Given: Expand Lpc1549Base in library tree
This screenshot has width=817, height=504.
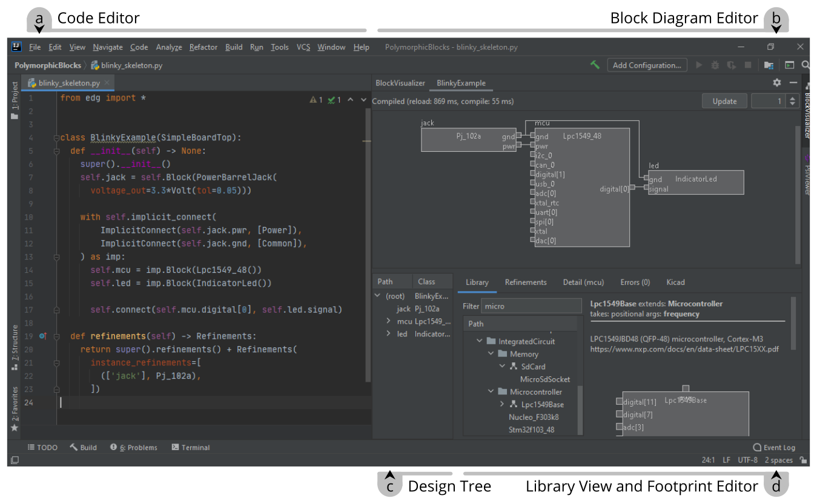Looking at the screenshot, I should pyautogui.click(x=502, y=404).
